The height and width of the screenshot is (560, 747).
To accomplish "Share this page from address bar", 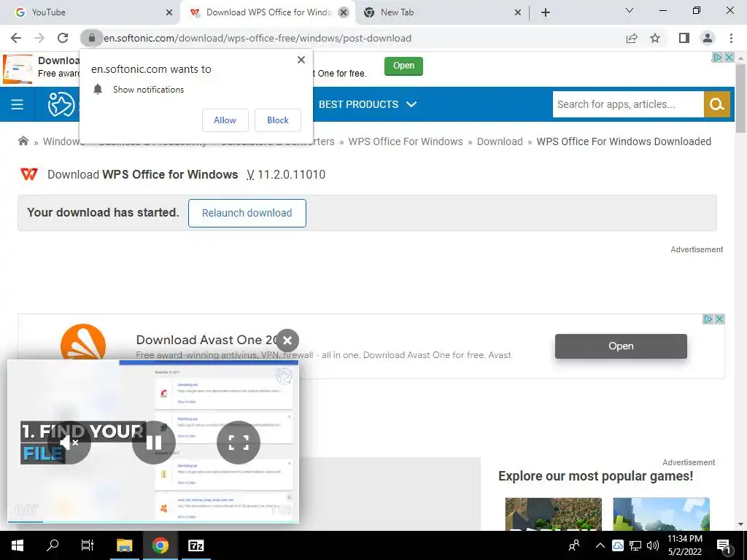I will 632,38.
